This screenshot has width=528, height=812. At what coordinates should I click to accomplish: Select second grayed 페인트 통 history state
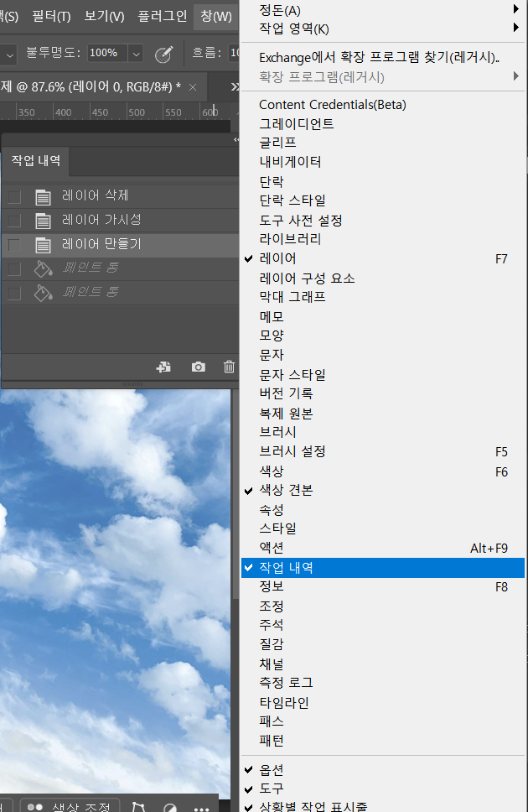point(120,293)
